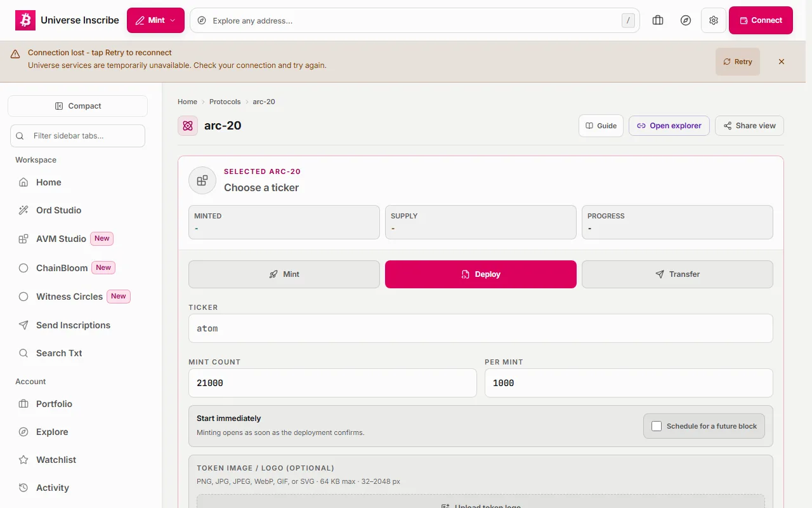The image size is (812, 508).
Task: Click the Per Mint input field
Action: [x=629, y=383]
